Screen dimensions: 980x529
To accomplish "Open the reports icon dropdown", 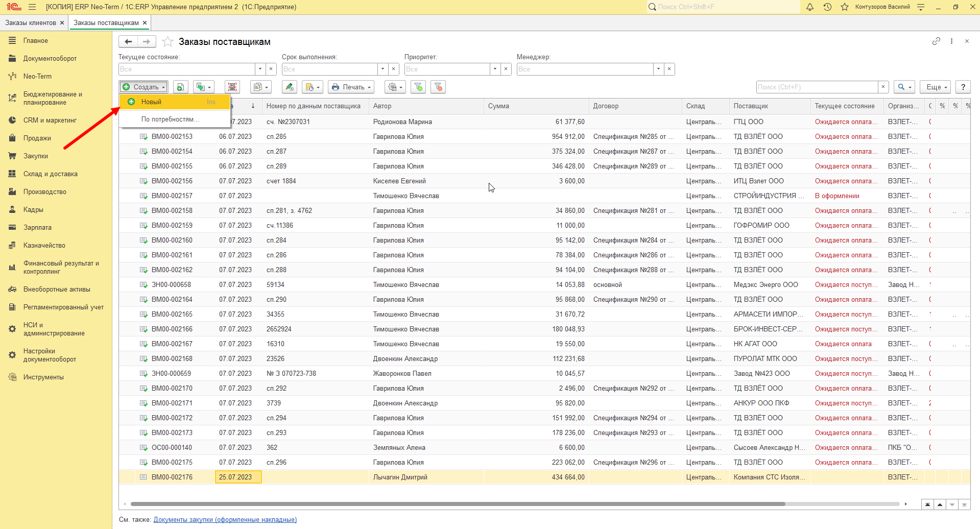I will [x=260, y=87].
